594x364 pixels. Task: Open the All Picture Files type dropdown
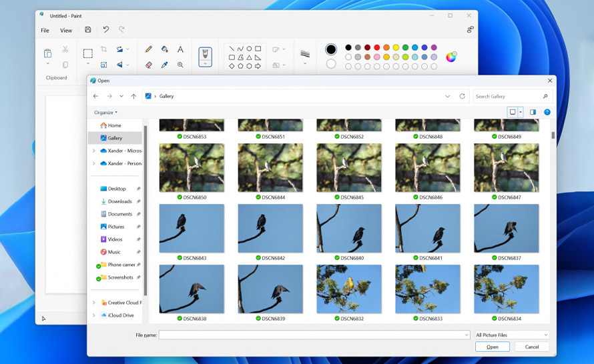tap(512, 335)
